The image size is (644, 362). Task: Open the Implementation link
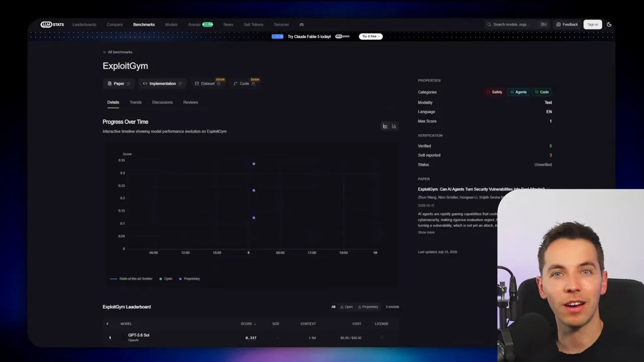(162, 84)
